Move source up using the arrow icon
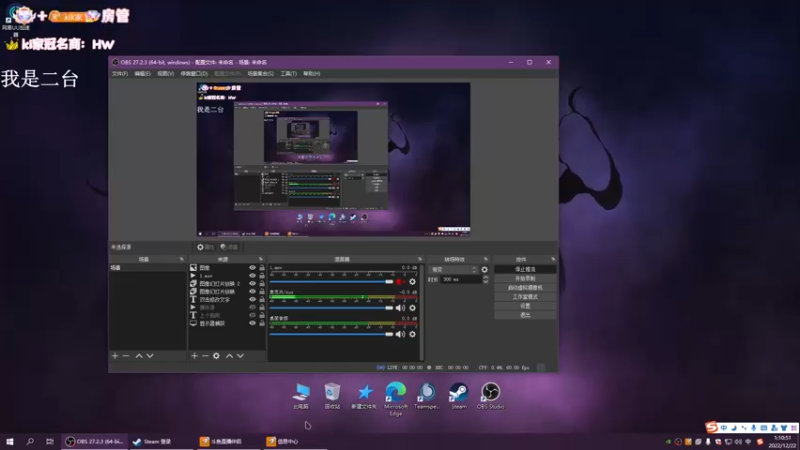This screenshot has height=450, width=800. click(x=230, y=356)
